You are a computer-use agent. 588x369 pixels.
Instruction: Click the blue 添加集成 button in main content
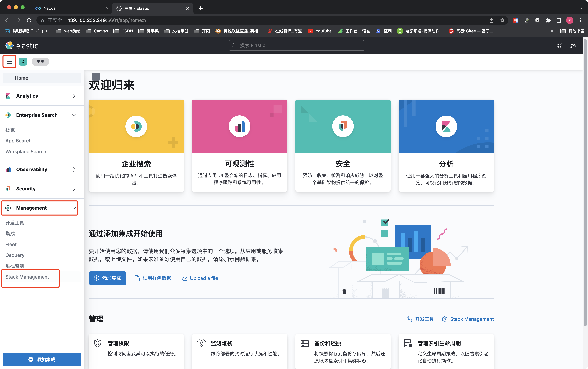(107, 278)
